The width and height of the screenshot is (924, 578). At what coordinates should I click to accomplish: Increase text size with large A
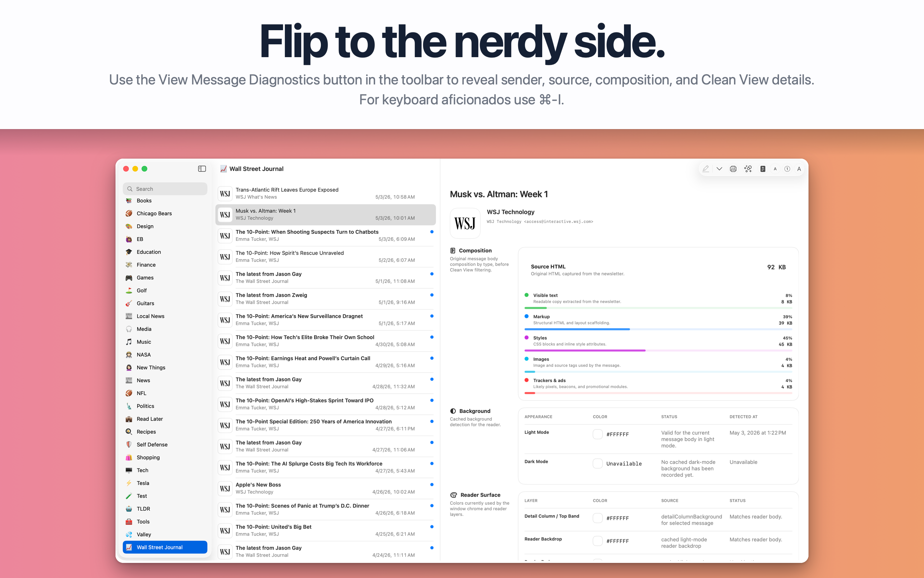[x=799, y=169]
